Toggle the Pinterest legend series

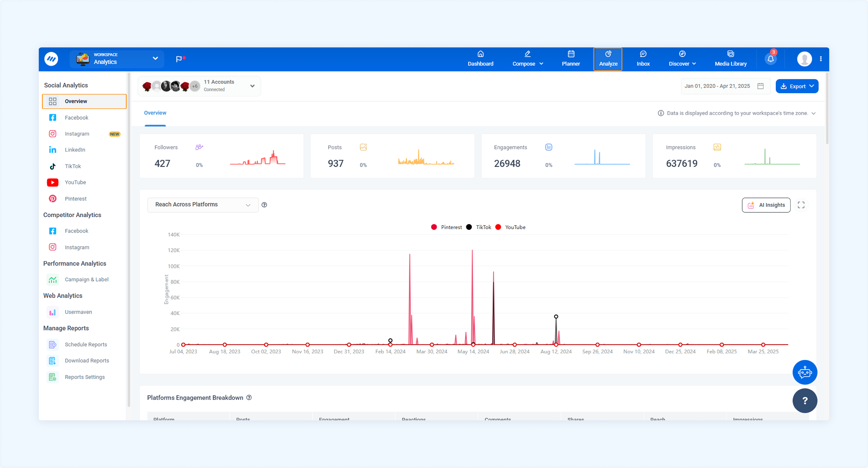pos(446,227)
